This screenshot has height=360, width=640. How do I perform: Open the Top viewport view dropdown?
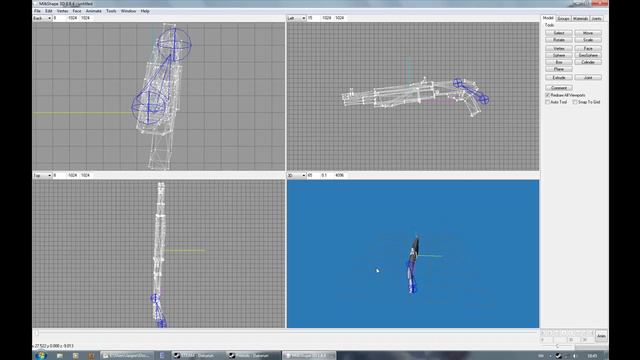(42, 176)
